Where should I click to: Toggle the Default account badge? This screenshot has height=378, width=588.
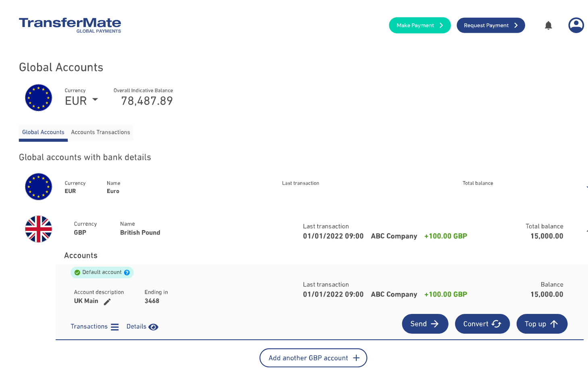(x=102, y=272)
